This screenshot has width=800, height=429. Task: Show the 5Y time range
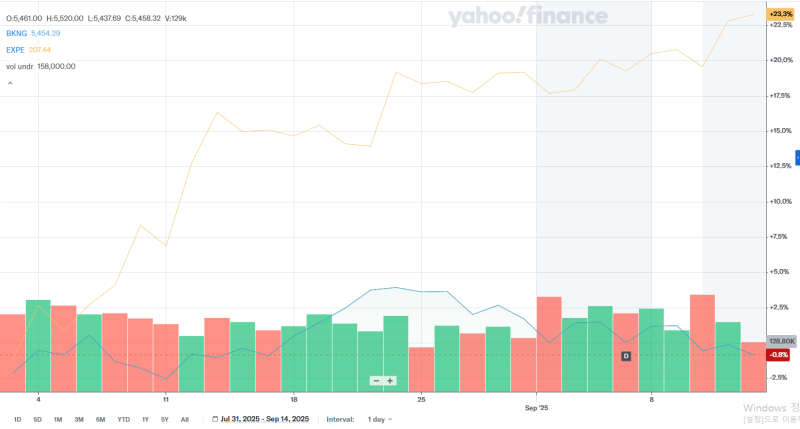164,419
